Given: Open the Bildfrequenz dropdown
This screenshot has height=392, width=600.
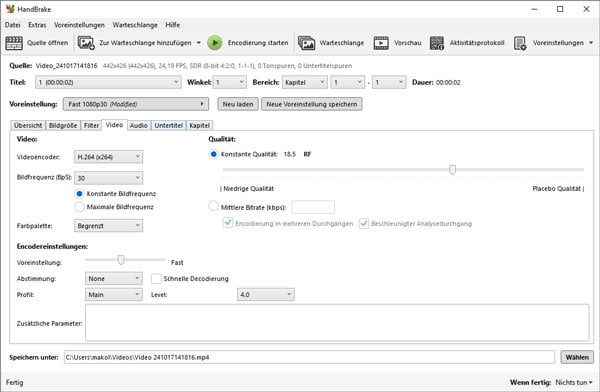Looking at the screenshot, I should 108,178.
